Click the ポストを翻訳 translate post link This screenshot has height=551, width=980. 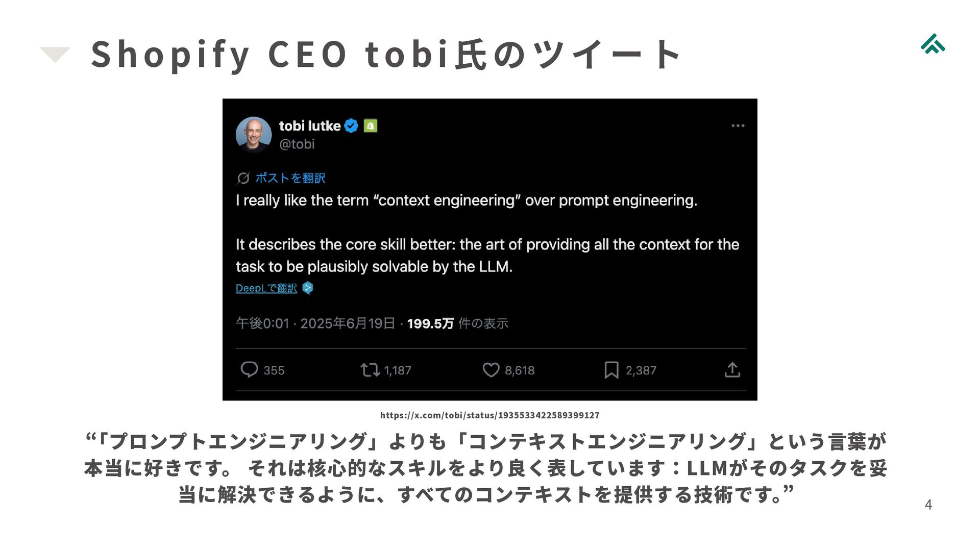[x=290, y=178]
